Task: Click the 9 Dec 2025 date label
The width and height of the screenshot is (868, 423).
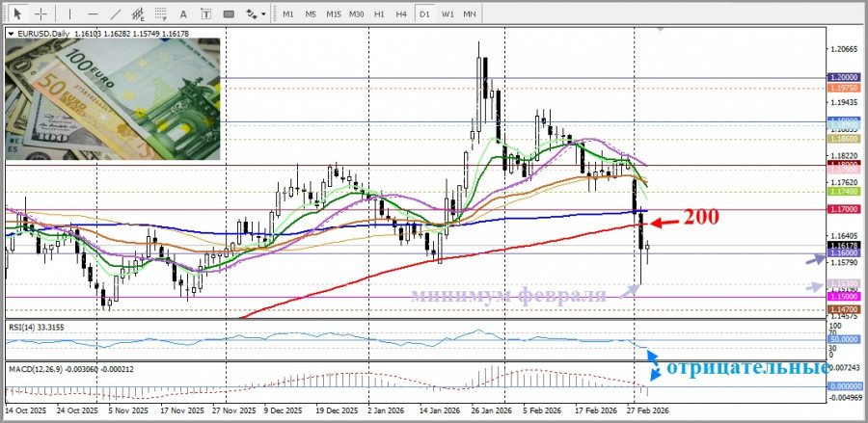Action: pyautogui.click(x=283, y=411)
